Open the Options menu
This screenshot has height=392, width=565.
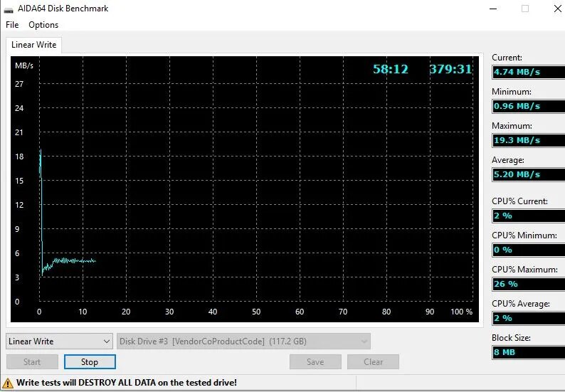43,25
